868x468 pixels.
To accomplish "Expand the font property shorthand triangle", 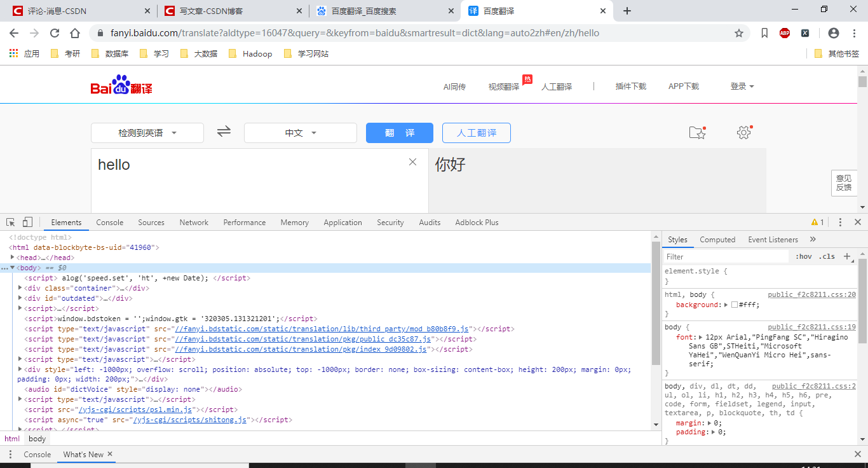I will (701, 337).
